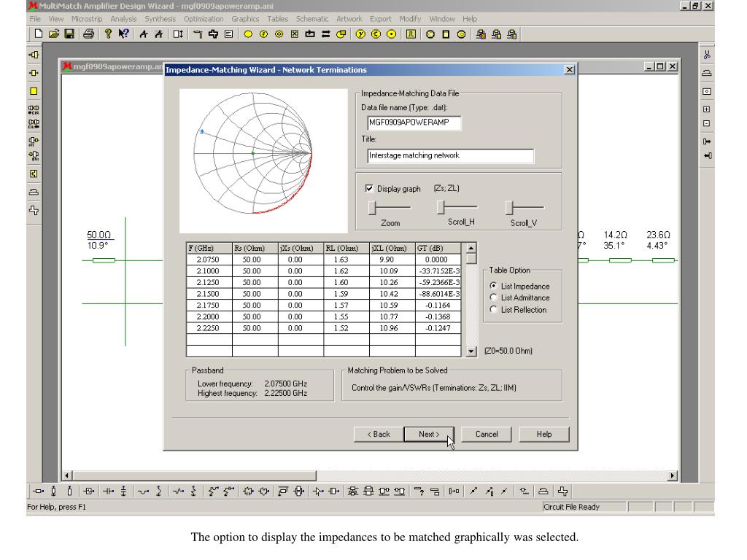Click the table scrollbar up arrow
The height and width of the screenshot is (560, 747).
[471, 248]
